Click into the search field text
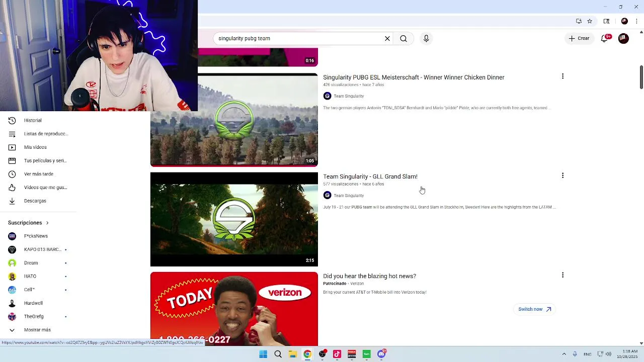The height and width of the screenshot is (362, 644). (x=244, y=38)
